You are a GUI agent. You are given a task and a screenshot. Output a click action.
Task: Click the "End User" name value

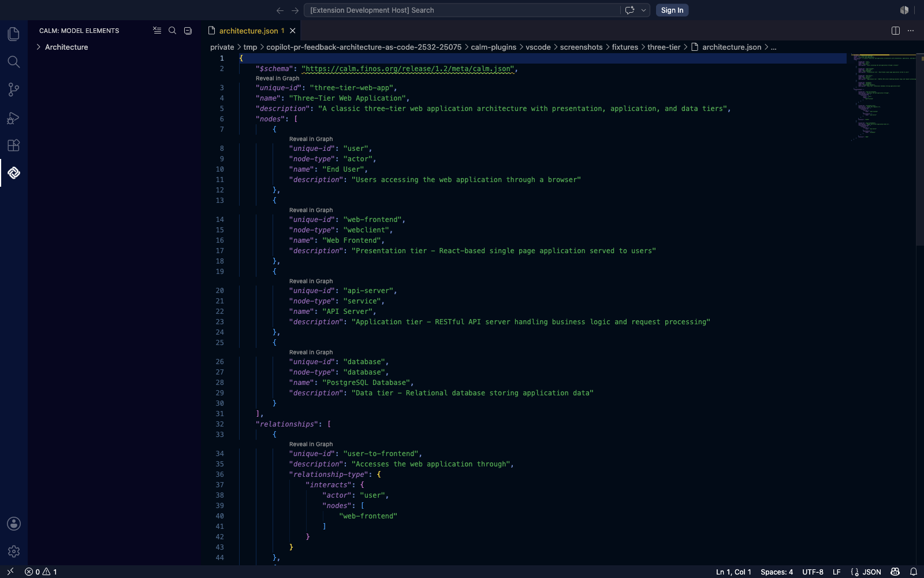point(343,169)
